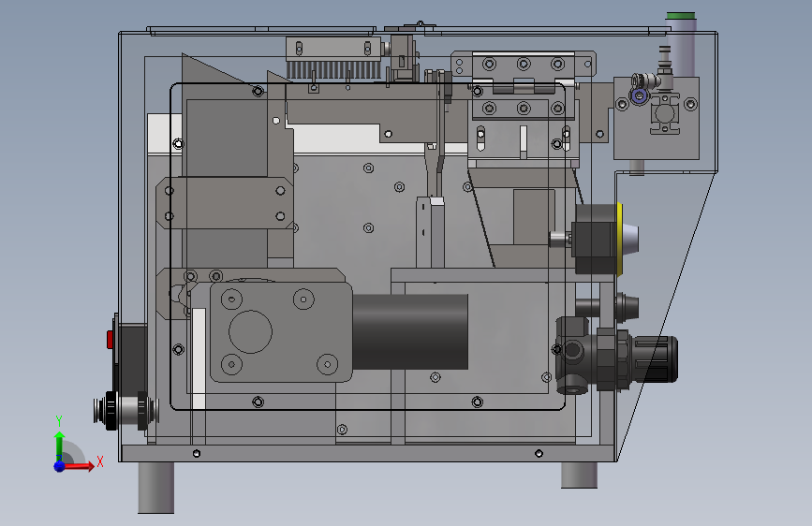Select the left support foot under the base
This screenshot has height=526, width=812.
point(155,488)
